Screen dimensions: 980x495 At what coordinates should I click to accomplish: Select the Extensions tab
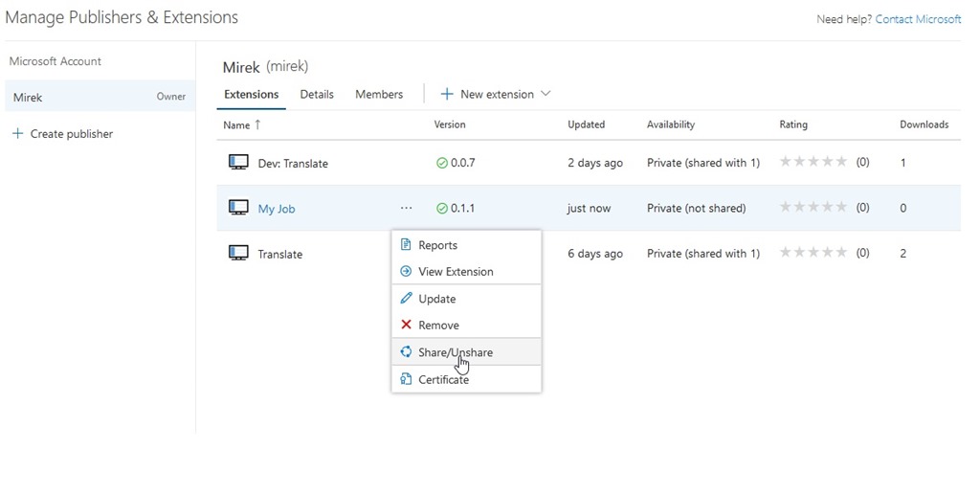click(251, 95)
